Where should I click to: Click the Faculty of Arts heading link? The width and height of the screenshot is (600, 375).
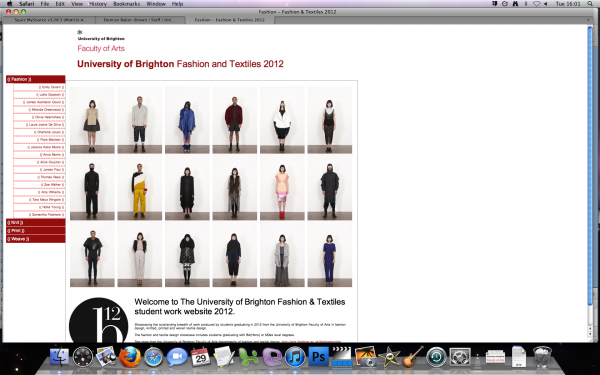pos(101,48)
